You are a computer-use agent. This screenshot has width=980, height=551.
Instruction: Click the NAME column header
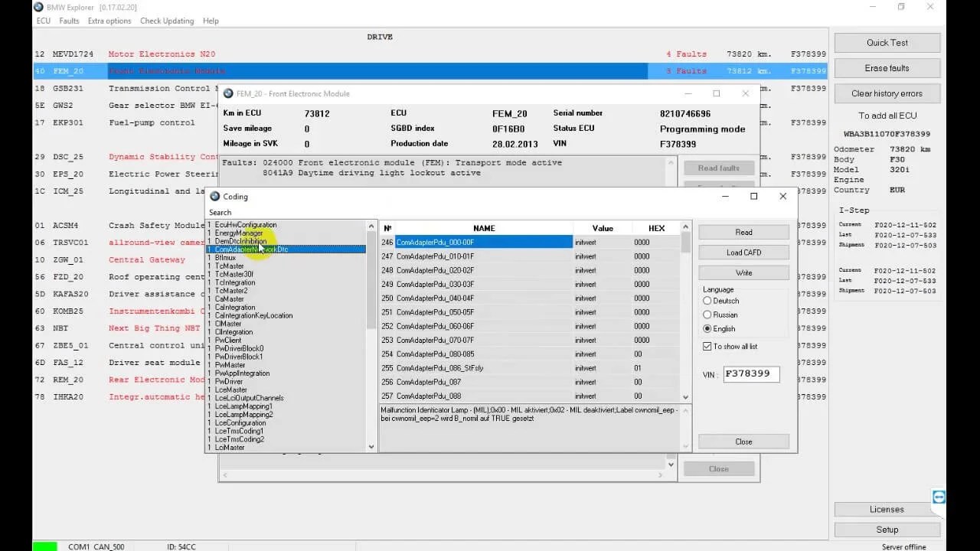(484, 228)
